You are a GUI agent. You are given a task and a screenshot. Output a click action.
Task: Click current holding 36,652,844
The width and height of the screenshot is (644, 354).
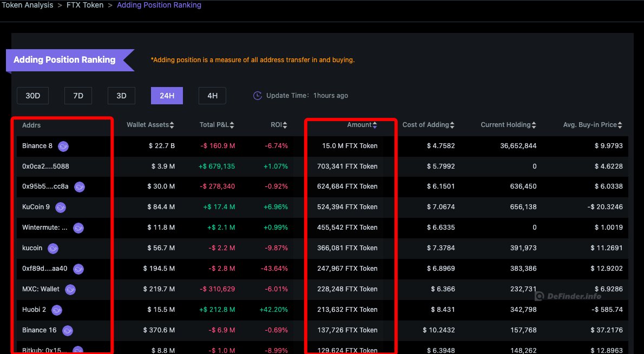[518, 145]
